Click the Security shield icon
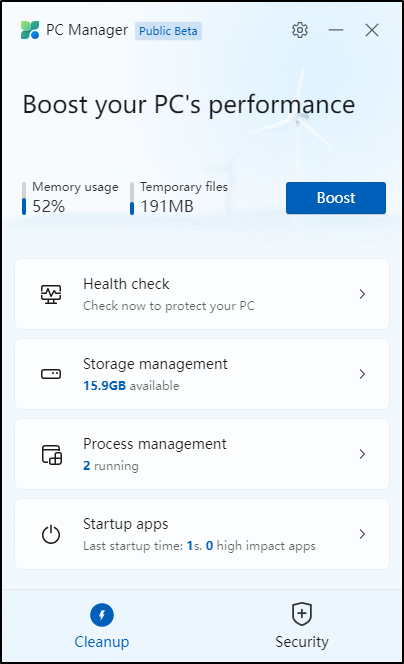Viewport: 404px width, 664px height. (302, 614)
